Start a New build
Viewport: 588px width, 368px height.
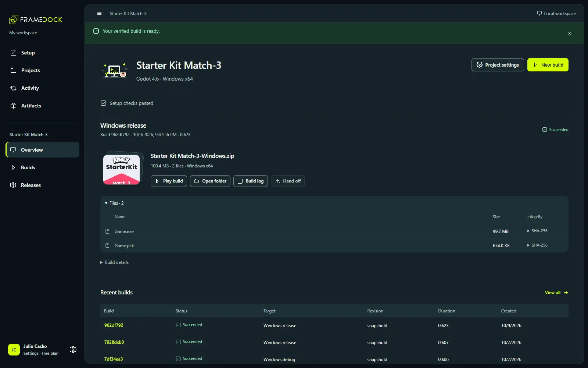[x=548, y=65]
